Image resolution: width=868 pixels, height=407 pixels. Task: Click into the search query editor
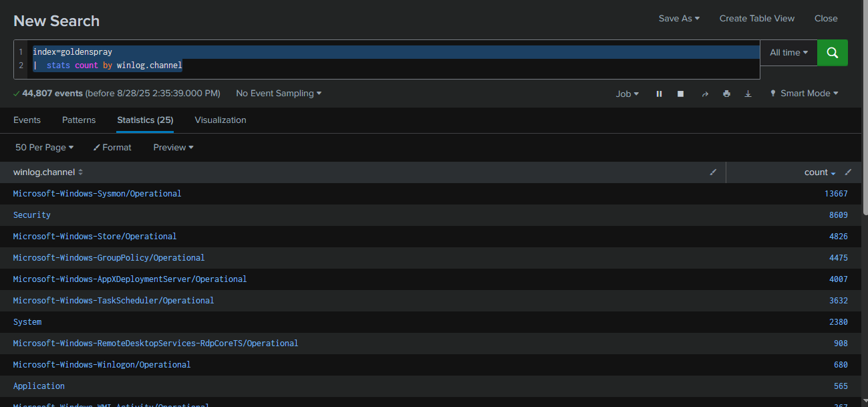pyautogui.click(x=401, y=65)
